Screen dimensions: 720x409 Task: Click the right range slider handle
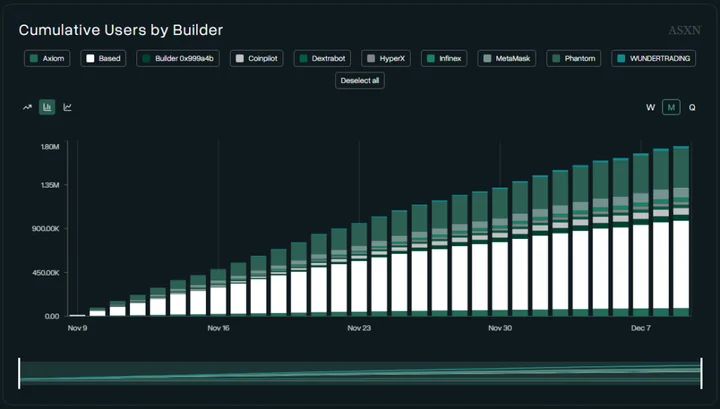[701, 373]
